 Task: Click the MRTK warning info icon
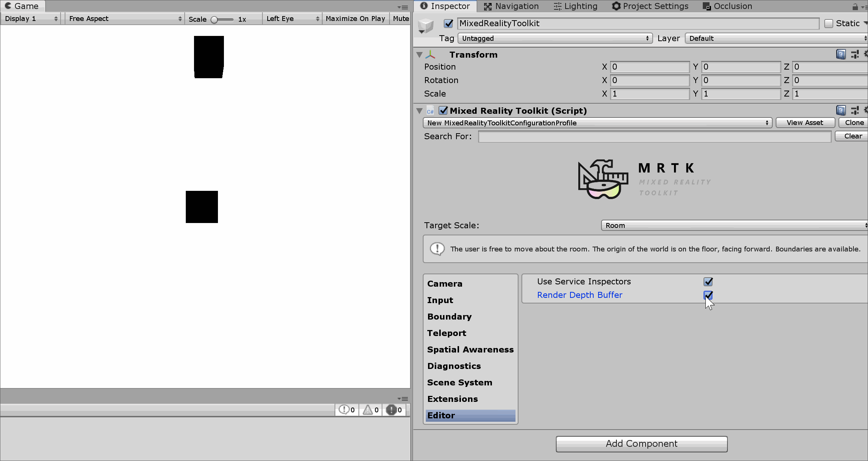(x=437, y=248)
